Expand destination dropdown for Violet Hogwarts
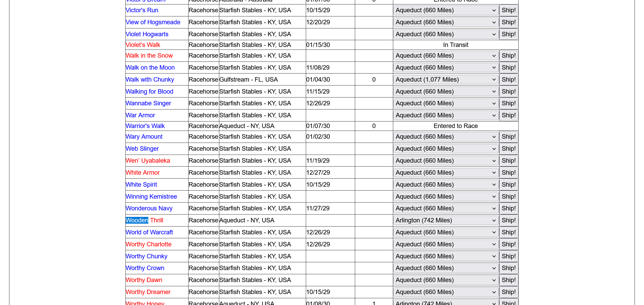 point(446,34)
